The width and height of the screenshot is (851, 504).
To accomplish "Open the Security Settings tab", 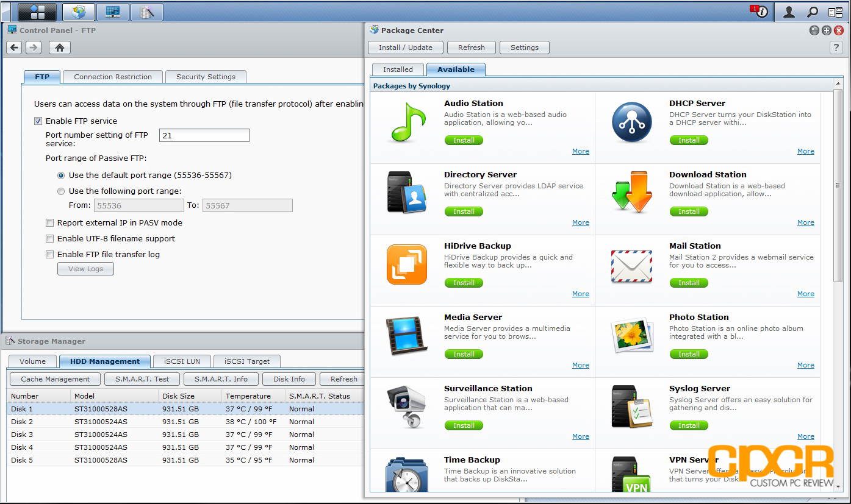I will pos(206,77).
